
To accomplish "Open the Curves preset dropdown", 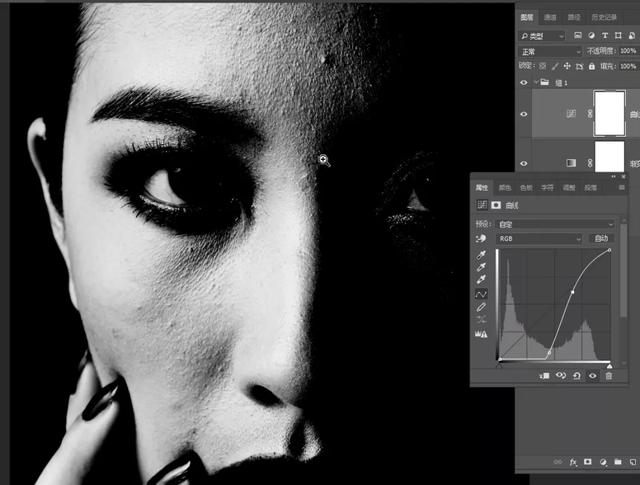I will click(555, 225).
